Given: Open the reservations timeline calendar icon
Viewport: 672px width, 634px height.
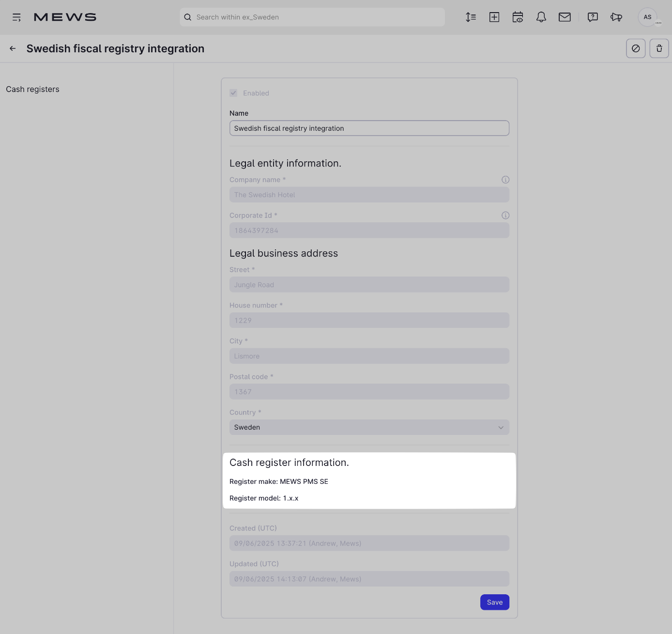Looking at the screenshot, I should 518,17.
